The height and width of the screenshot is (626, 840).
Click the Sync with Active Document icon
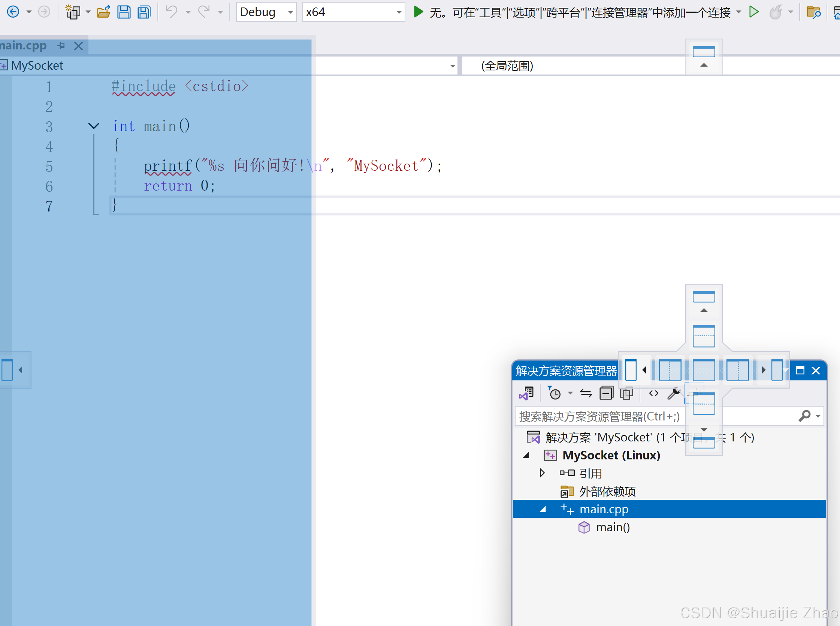pos(586,393)
